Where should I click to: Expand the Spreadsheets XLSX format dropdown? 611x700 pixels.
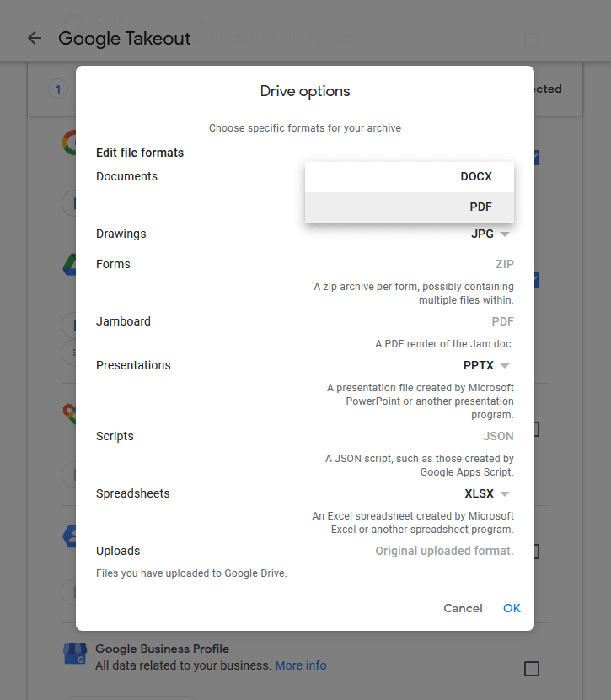click(486, 493)
